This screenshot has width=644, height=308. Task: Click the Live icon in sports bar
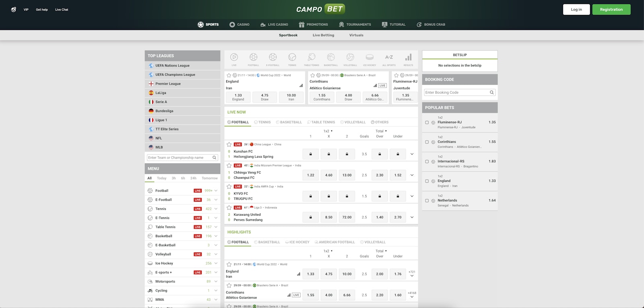coord(234,58)
